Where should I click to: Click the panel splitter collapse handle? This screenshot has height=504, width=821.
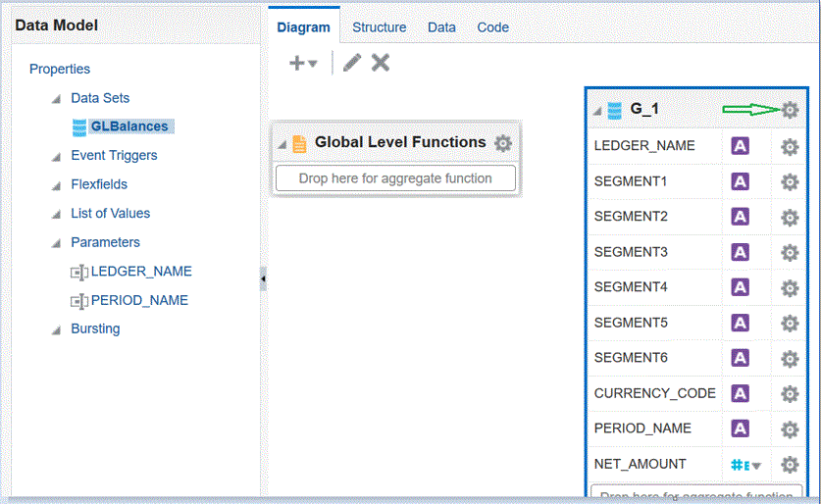(263, 279)
